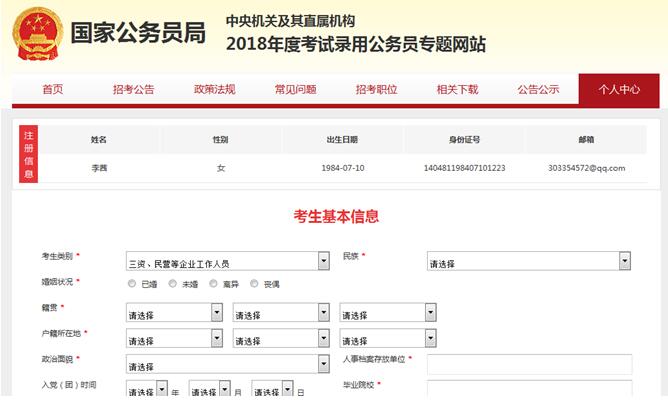Open the 政治面貌 dropdown

pos(227,365)
